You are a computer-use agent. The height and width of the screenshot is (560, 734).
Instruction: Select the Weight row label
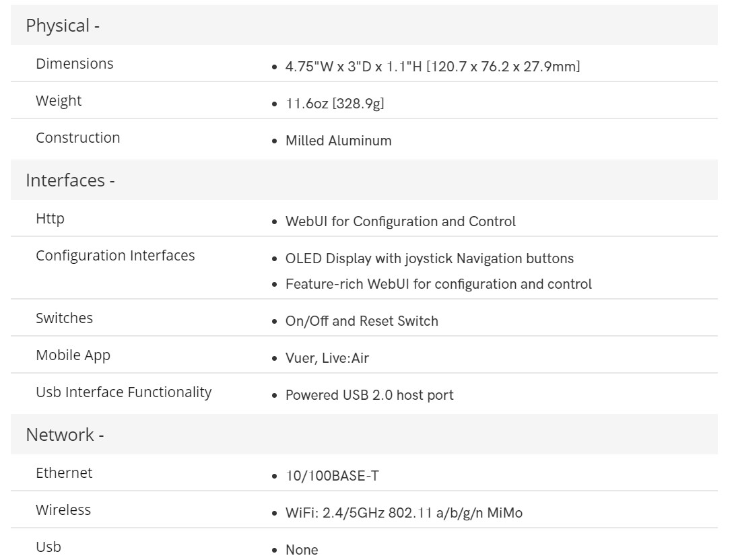[59, 100]
